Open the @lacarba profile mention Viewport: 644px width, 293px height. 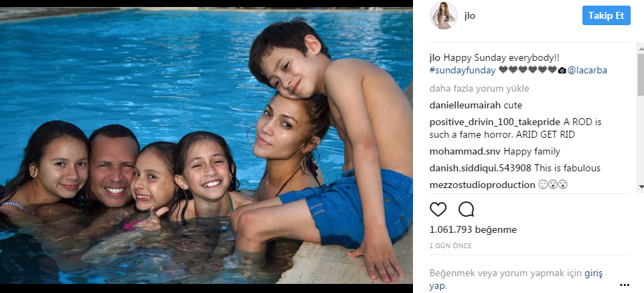[x=587, y=70]
